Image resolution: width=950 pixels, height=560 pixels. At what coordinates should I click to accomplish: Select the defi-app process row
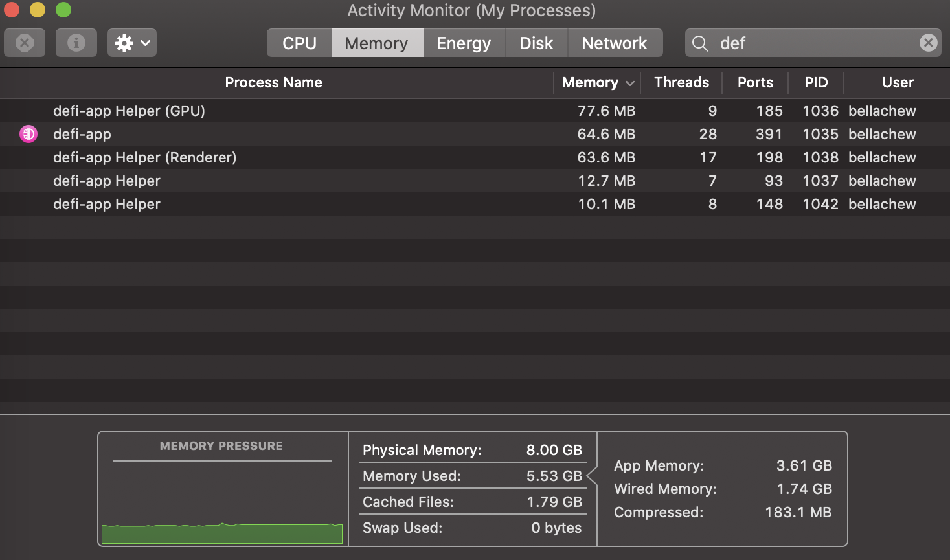click(x=475, y=134)
